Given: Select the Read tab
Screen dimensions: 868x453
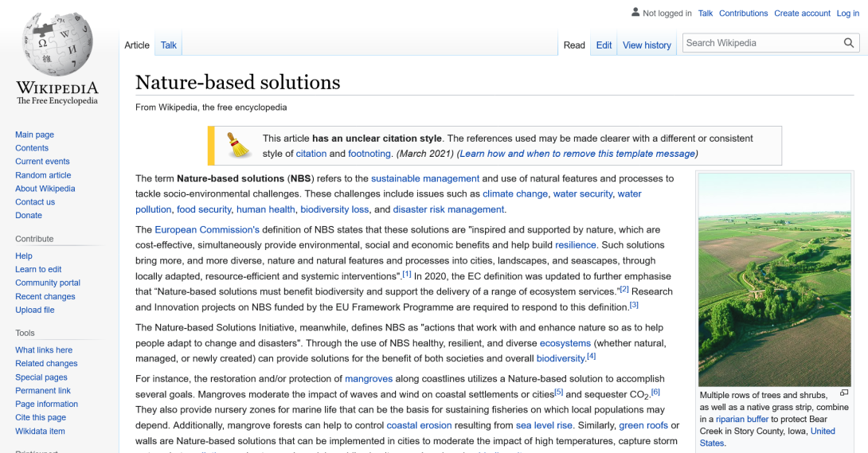Looking at the screenshot, I should click(574, 45).
